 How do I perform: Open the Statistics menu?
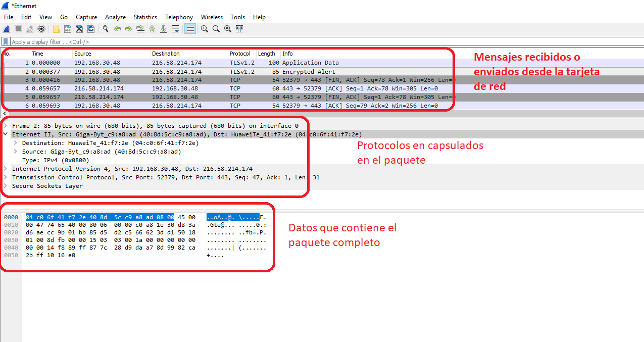tap(145, 17)
